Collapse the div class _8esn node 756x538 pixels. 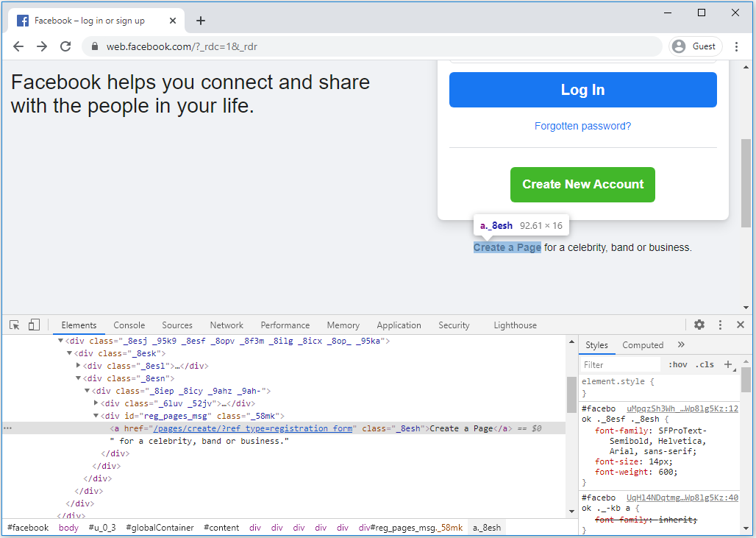click(x=78, y=378)
